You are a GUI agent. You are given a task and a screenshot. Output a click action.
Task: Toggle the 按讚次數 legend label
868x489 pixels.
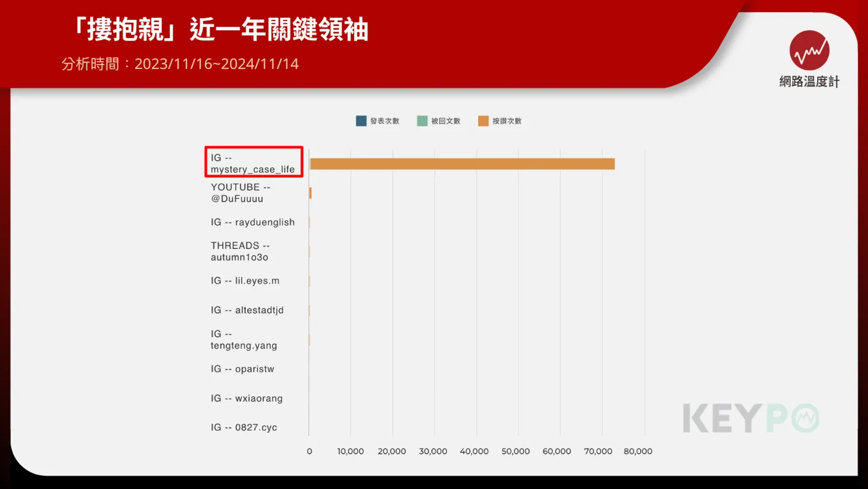point(507,121)
